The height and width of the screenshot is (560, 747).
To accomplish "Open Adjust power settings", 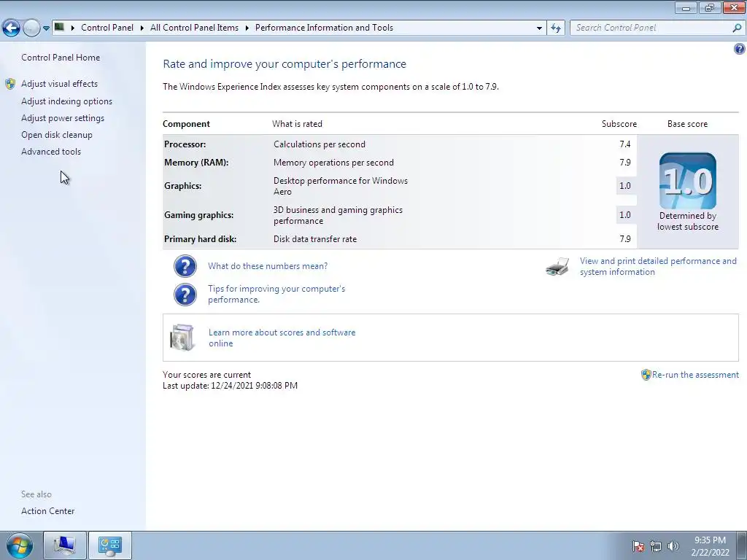I will [x=63, y=118].
